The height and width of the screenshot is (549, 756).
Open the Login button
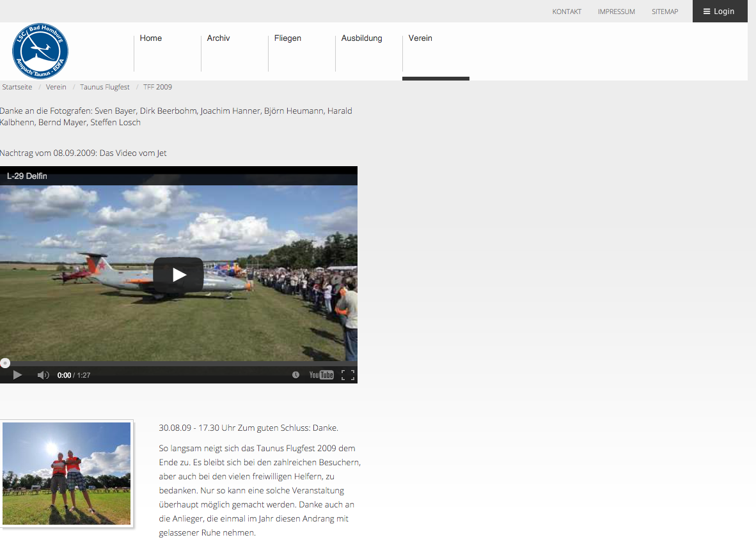coord(720,11)
